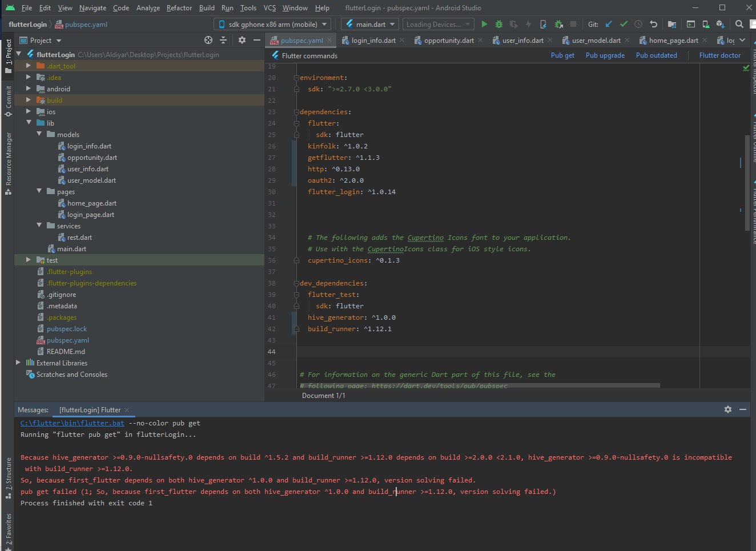Click the Stop square icon
The height and width of the screenshot is (551, 756).
tap(573, 24)
